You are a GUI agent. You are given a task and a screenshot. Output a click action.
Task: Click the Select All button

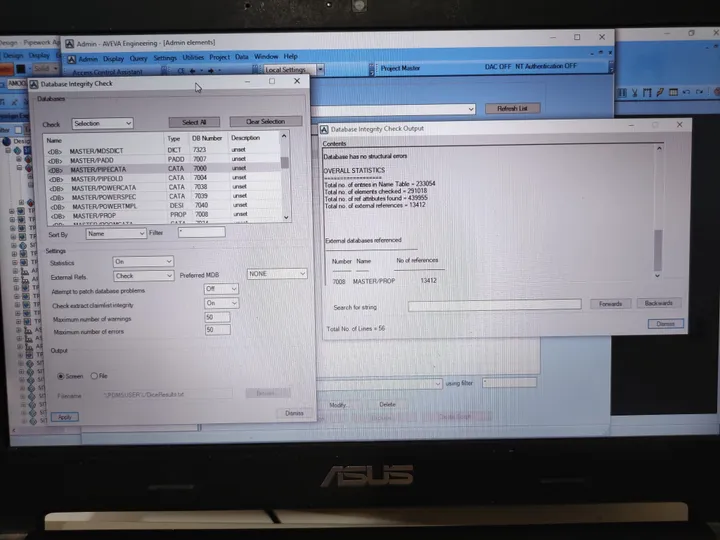pos(194,122)
